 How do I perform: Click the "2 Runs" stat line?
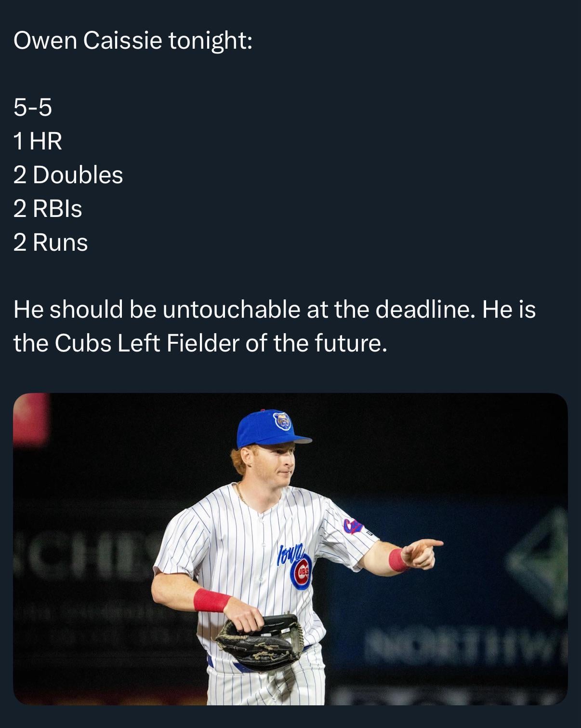51,242
